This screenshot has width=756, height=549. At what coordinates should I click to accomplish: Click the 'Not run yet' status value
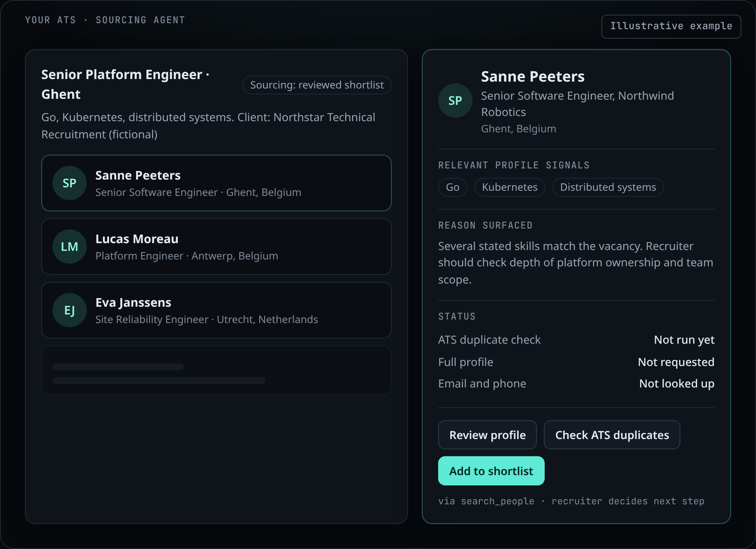684,340
